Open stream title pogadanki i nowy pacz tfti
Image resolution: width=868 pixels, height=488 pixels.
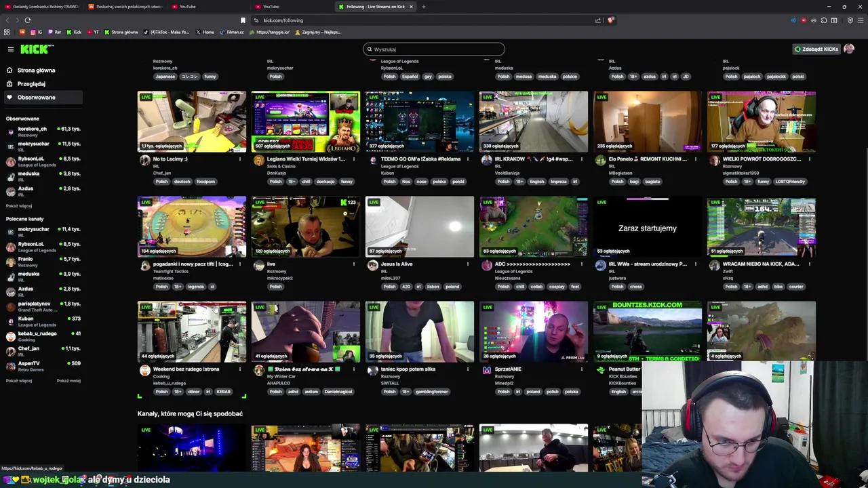[x=193, y=264]
